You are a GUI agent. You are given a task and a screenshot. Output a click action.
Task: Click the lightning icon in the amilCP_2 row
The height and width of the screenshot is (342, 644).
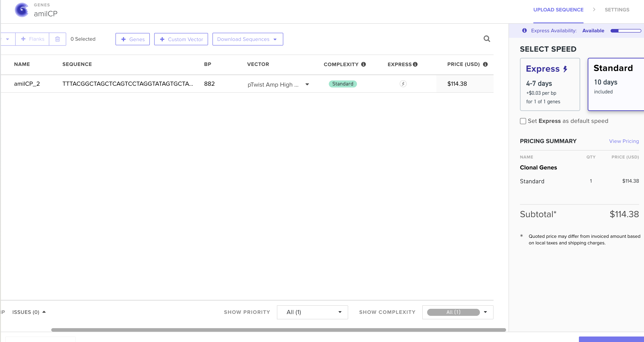click(x=403, y=84)
